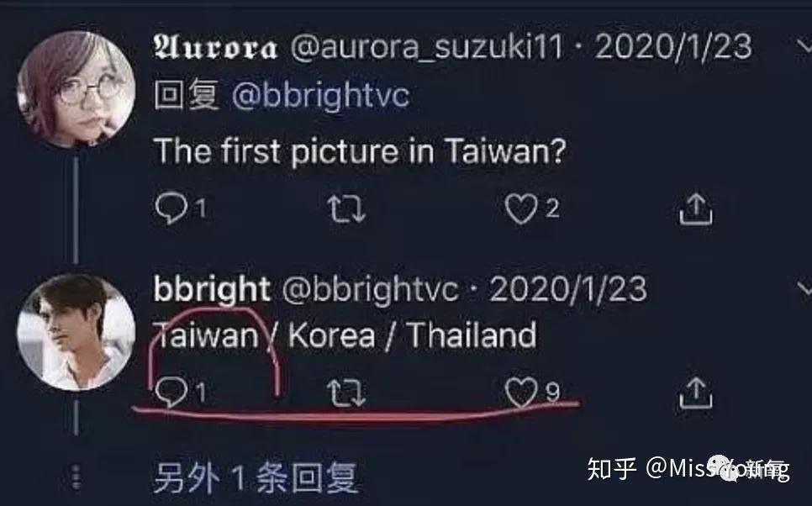Open the chevron menu on bbright's tweet
This screenshot has width=812, height=506.
(x=804, y=288)
